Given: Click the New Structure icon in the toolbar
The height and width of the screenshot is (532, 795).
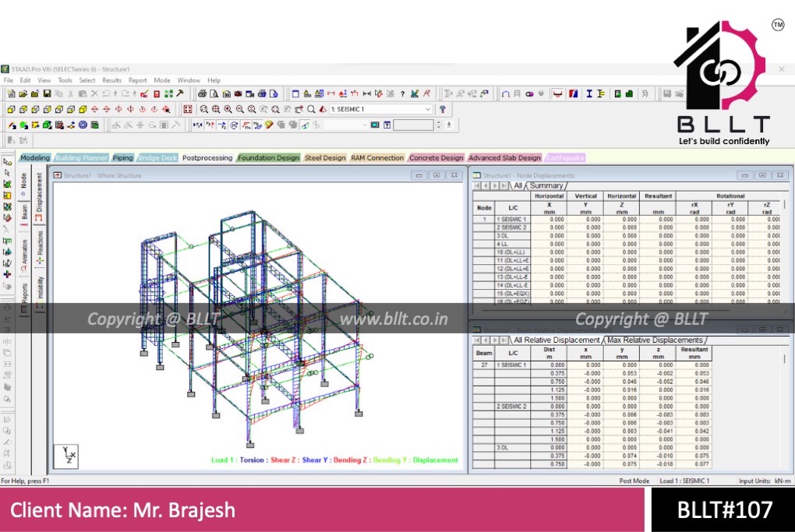Looking at the screenshot, I should point(11,93).
